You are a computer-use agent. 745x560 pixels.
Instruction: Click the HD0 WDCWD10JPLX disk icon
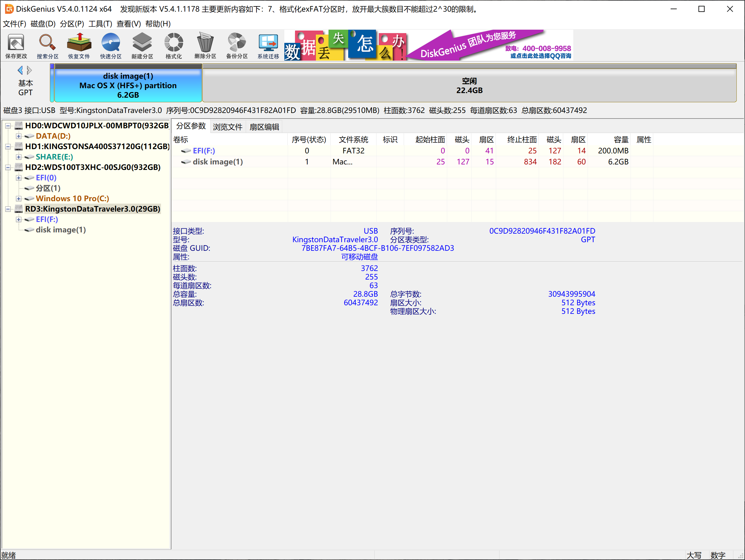click(x=19, y=126)
